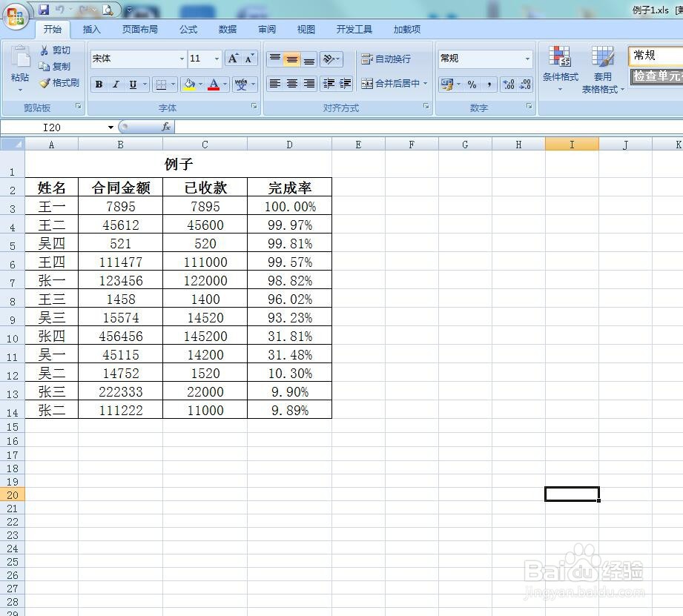Image resolution: width=683 pixels, height=616 pixels.
Task: Toggle italic formatting
Action: 116,84
